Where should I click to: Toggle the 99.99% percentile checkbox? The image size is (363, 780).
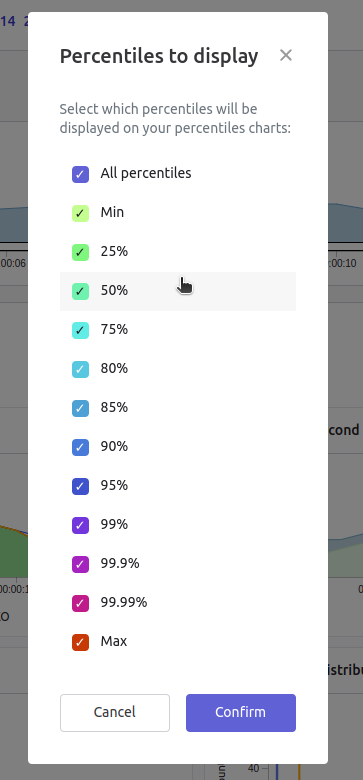point(81,604)
